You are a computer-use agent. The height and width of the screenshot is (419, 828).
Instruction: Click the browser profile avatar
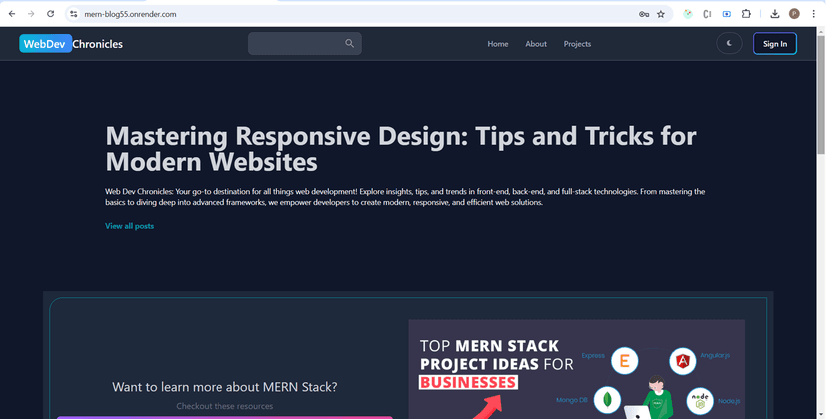click(794, 14)
